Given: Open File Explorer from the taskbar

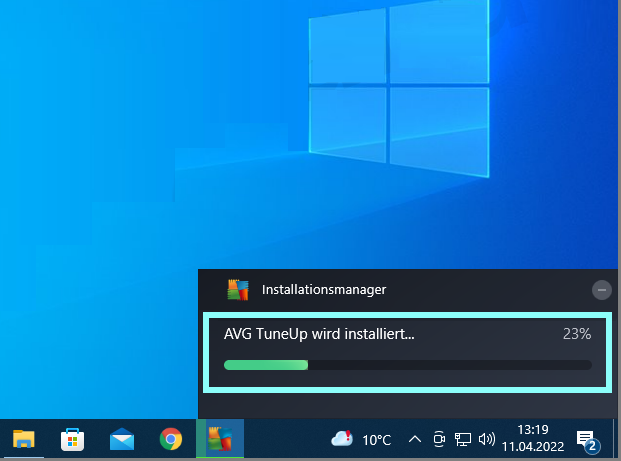Looking at the screenshot, I should point(23,439).
